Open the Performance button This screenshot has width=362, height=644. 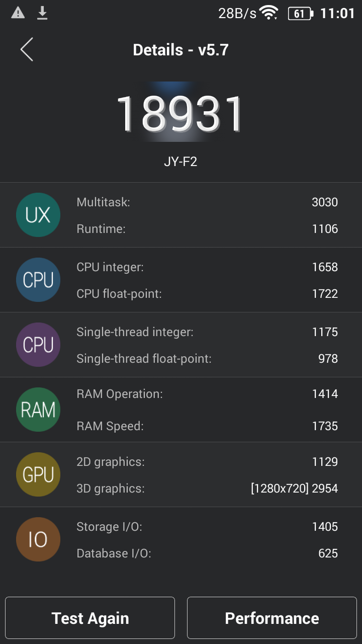[x=272, y=618]
